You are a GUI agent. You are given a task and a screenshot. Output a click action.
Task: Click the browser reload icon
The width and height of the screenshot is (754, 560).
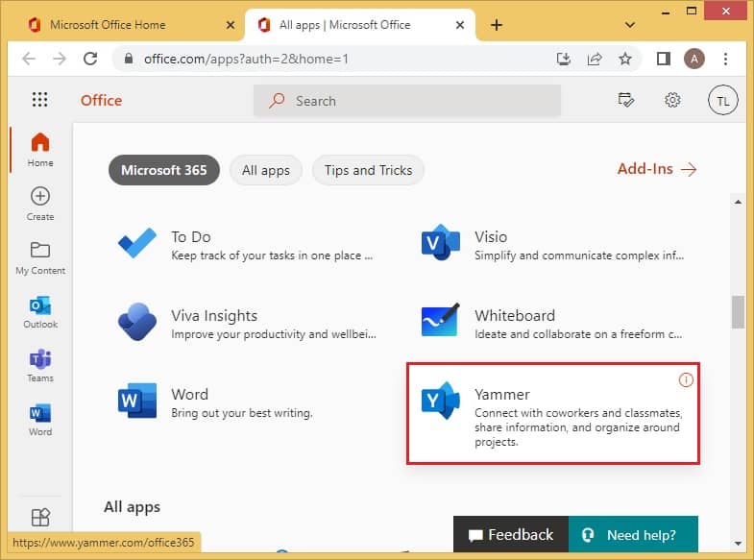90,59
